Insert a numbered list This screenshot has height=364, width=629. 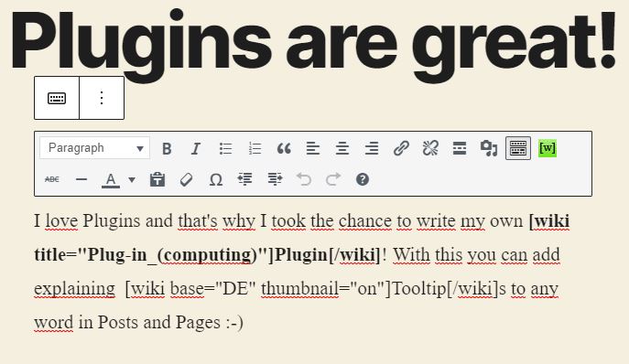(255, 148)
